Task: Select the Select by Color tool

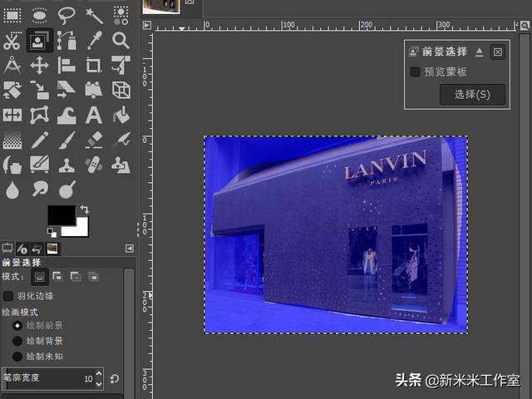Action: [x=121, y=16]
